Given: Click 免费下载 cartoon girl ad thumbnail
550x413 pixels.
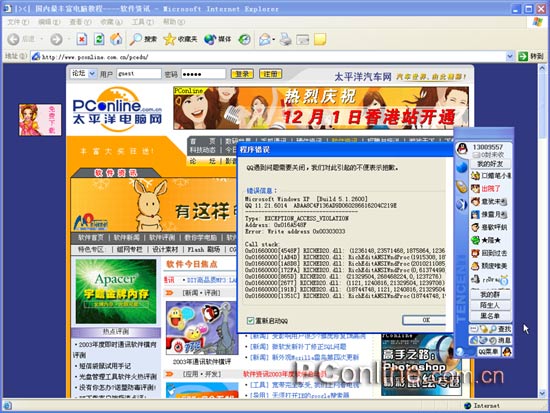Looking at the screenshot, I should click(40, 120).
